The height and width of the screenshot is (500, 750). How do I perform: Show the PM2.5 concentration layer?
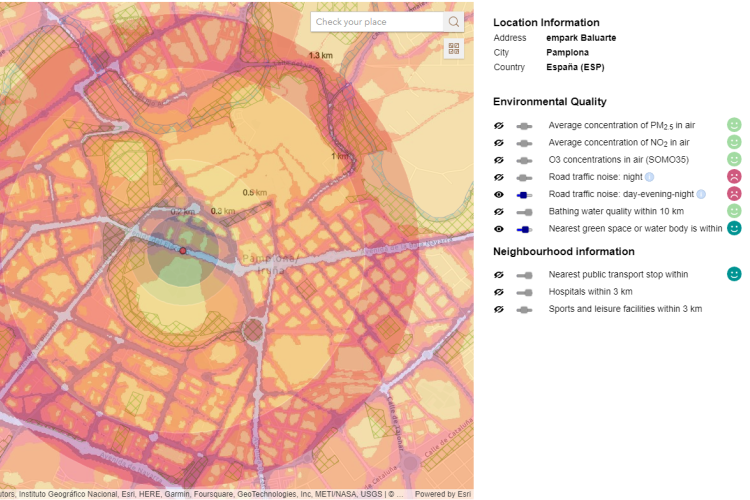coord(498,126)
